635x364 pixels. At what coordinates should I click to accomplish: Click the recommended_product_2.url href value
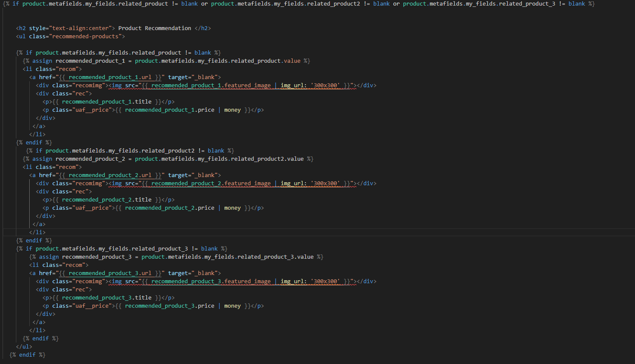pyautogui.click(x=110, y=175)
